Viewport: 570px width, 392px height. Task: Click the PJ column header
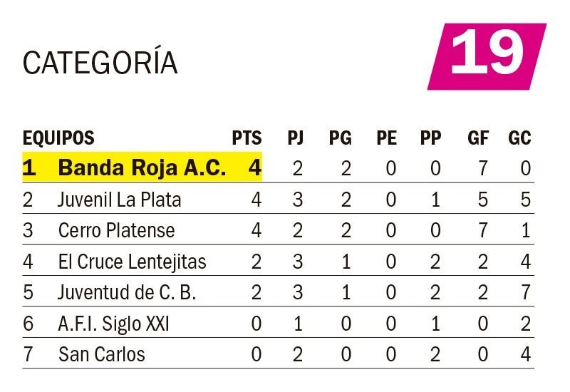pyautogui.click(x=296, y=138)
